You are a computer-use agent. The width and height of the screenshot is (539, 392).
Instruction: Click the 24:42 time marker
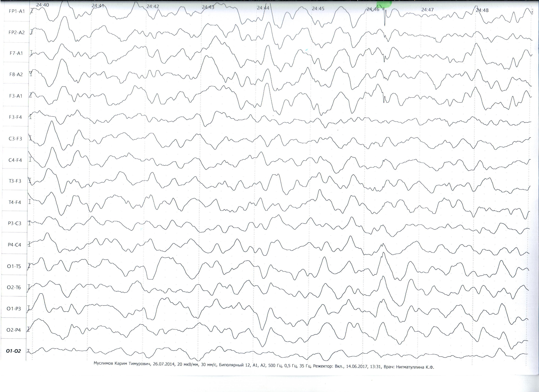click(153, 6)
